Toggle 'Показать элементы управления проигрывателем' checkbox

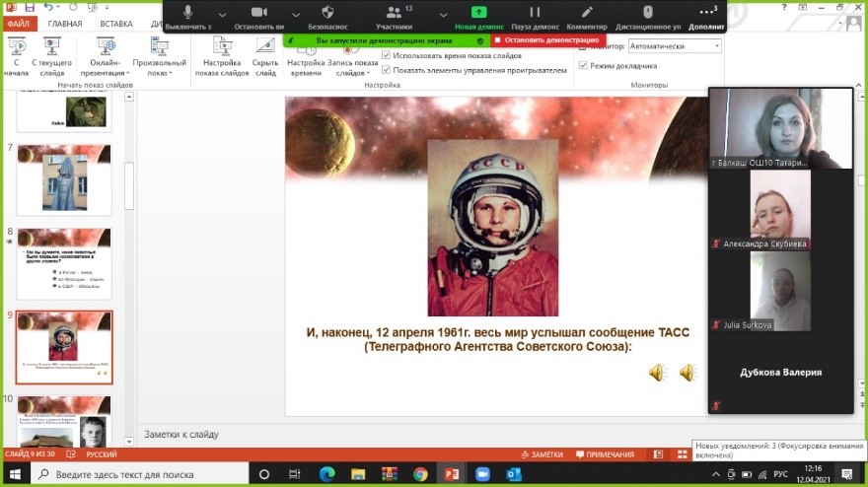[387, 70]
